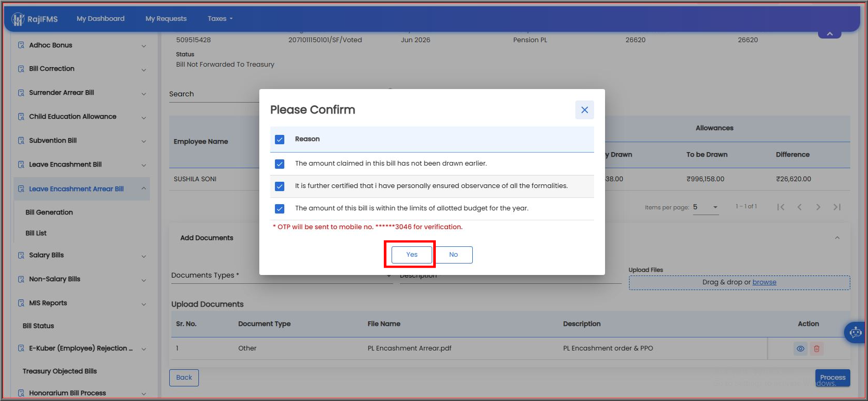
Task: Click the Salary Bills sidebar icon
Action: coord(21,255)
